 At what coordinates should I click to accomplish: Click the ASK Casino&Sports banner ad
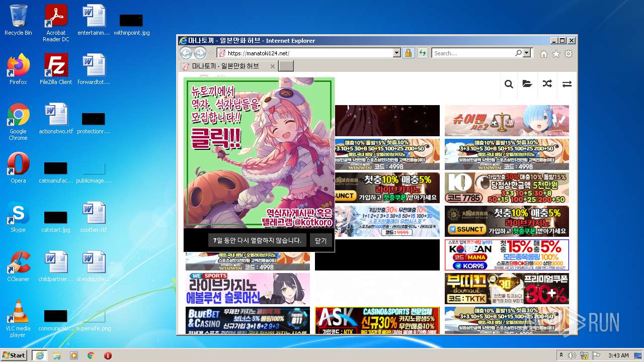[x=377, y=320]
